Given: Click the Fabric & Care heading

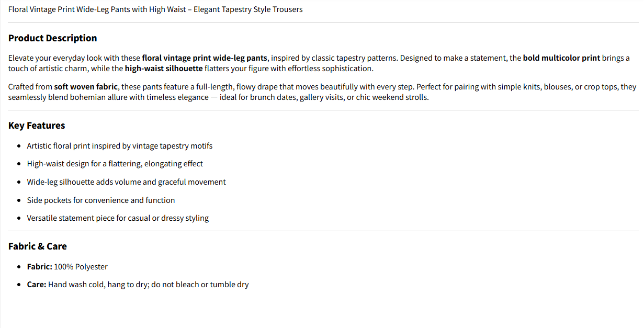Looking at the screenshot, I should (38, 246).
